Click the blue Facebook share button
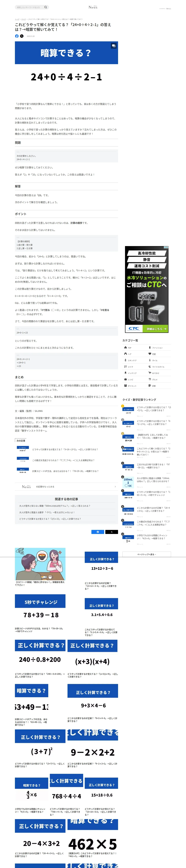 (98, 532)
